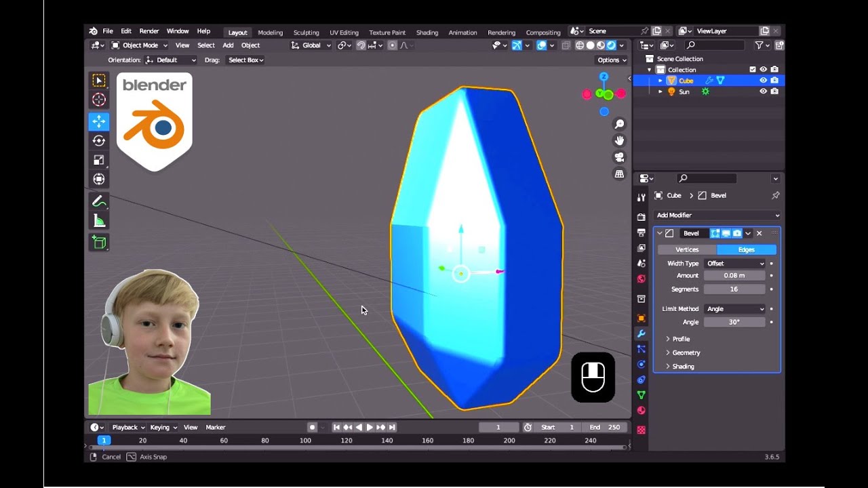Viewport: 868px width, 488px height.
Task: Play the animation forward
Action: [x=370, y=427]
